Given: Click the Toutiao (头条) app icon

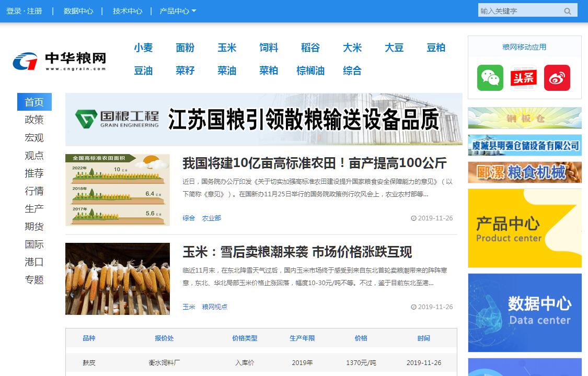Looking at the screenshot, I should click(x=523, y=78).
